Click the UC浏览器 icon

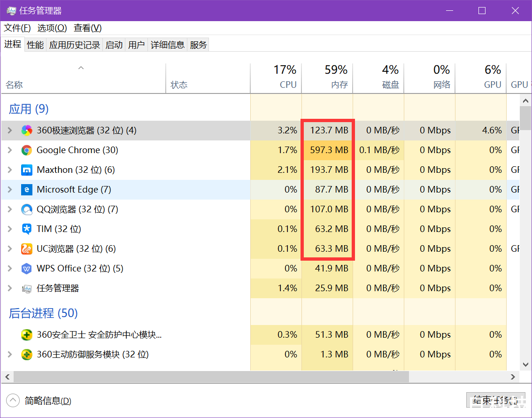27,249
